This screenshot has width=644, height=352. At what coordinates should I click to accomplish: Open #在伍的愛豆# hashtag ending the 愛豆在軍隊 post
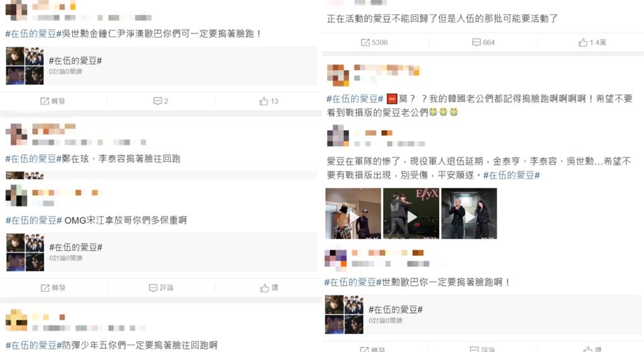[x=511, y=175]
